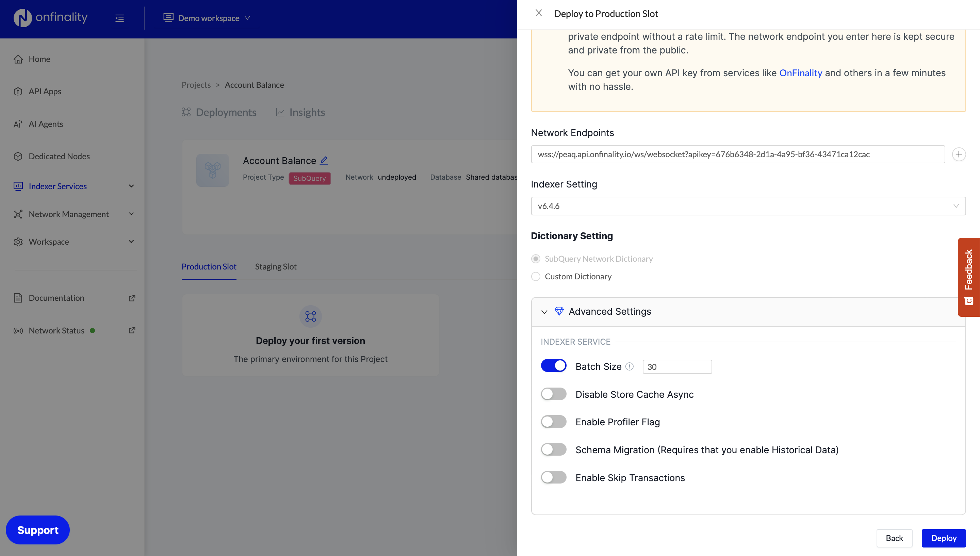Screen dimensions: 980x556
Task: Close the Deploy to Production Slot panel
Action: coord(539,13)
